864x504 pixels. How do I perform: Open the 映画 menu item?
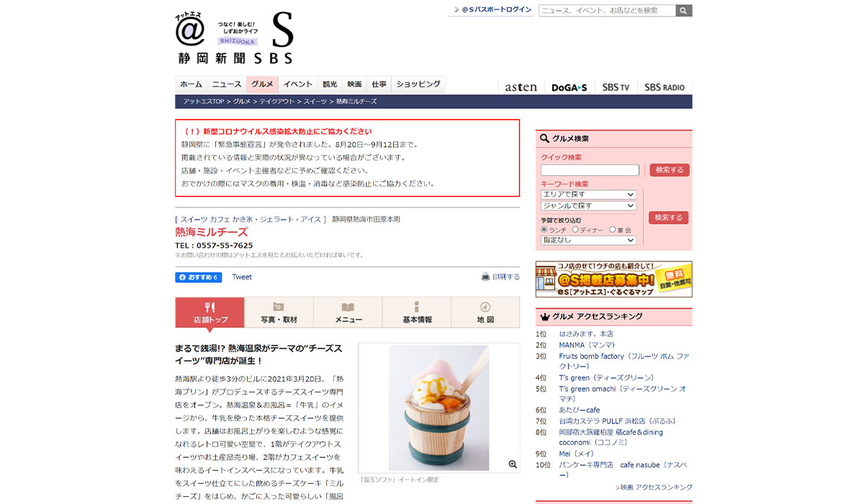pos(354,84)
